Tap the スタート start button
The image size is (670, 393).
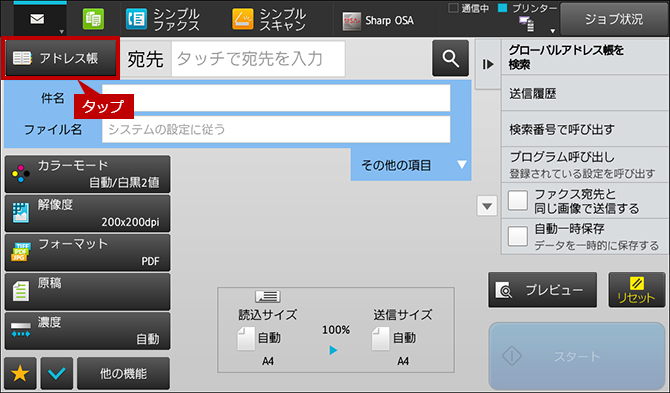pos(577,356)
